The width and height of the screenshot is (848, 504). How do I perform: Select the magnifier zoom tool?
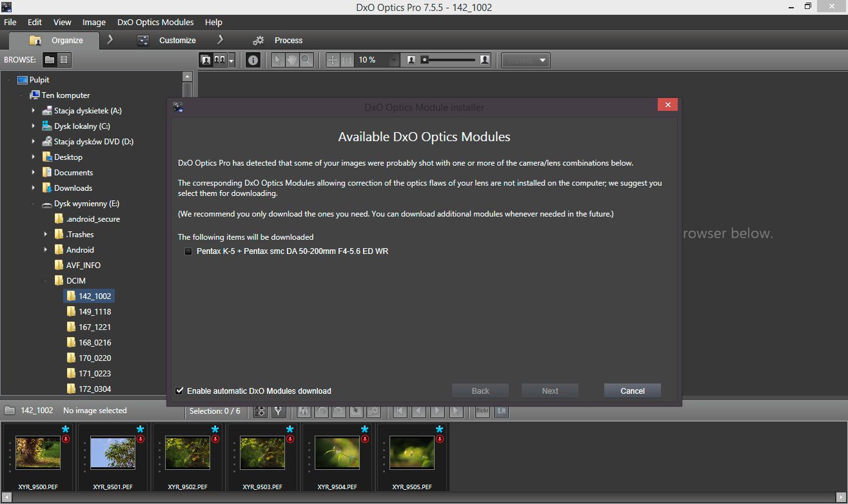point(306,60)
